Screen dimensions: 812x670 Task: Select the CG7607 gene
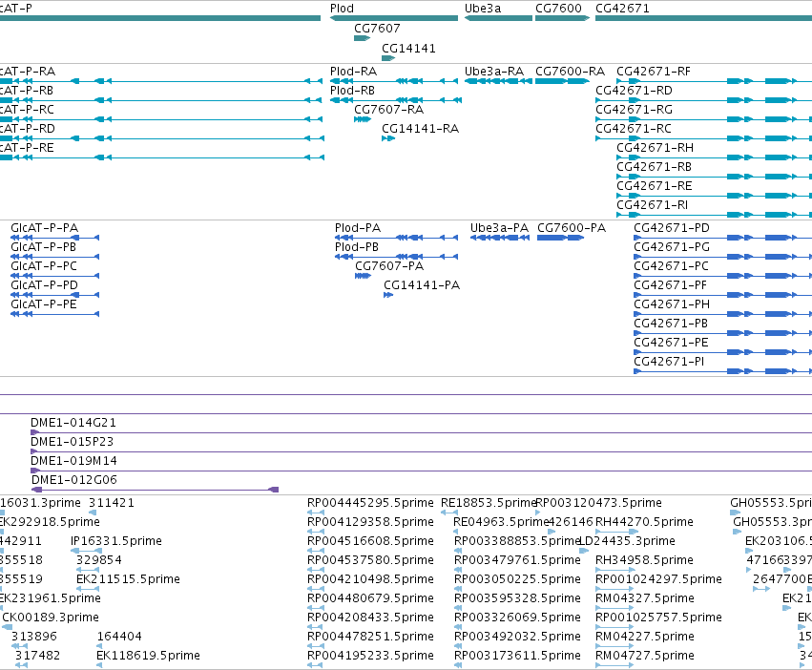[x=363, y=38]
